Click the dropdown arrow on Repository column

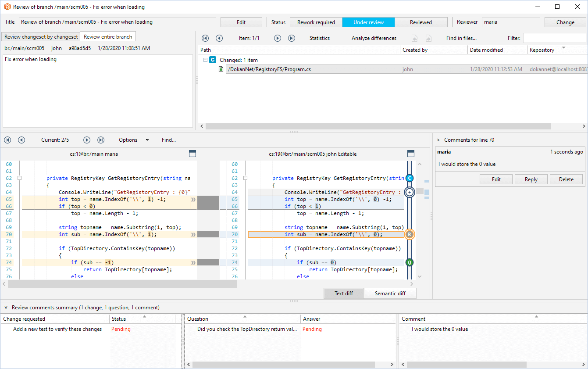[x=563, y=47]
